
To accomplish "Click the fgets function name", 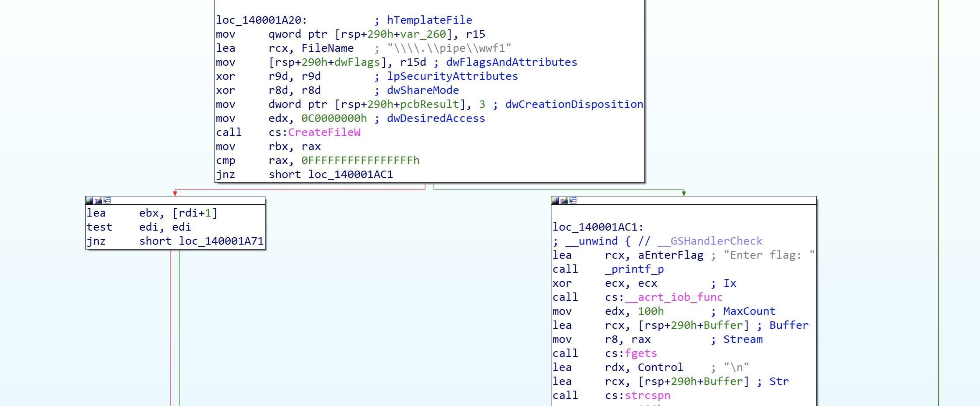I will pos(640,353).
